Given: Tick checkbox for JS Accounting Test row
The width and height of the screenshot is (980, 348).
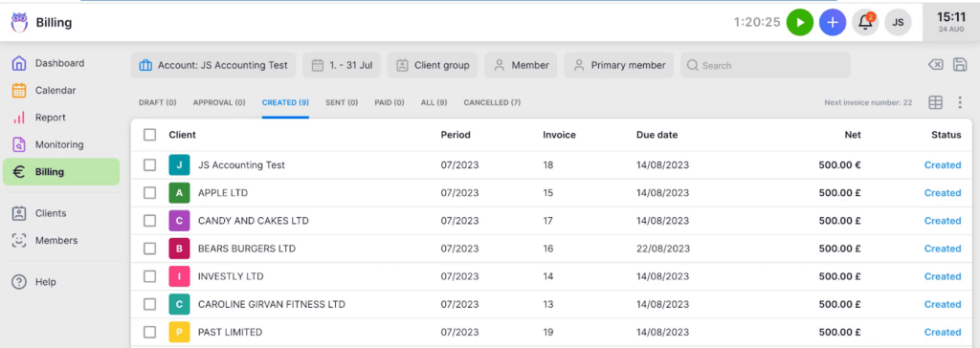Looking at the screenshot, I should [149, 165].
